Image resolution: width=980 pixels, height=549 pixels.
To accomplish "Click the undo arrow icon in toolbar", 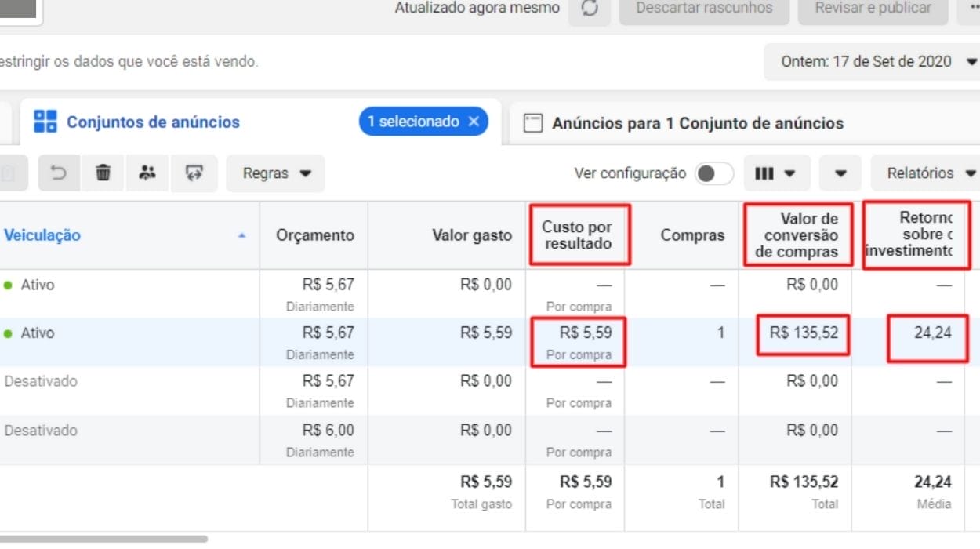I will coord(59,173).
